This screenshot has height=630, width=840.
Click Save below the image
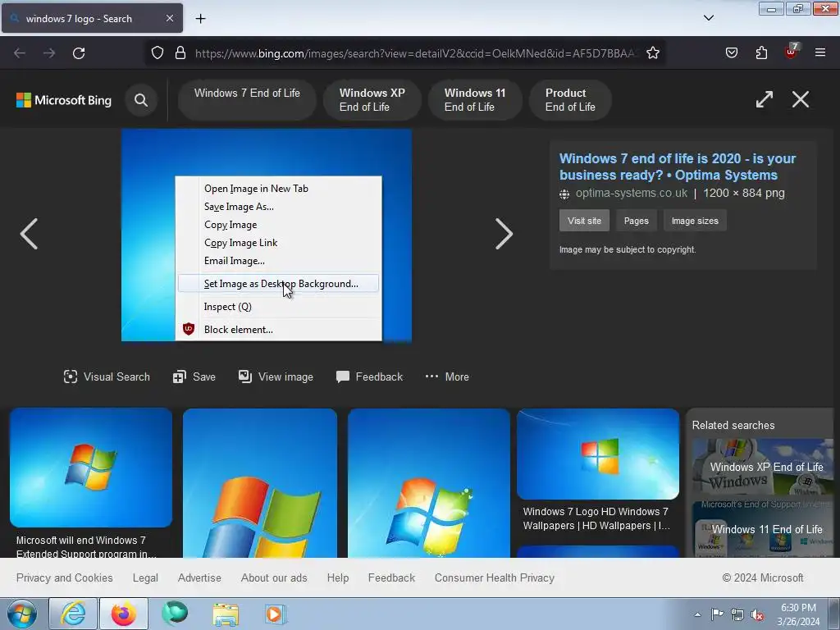(x=194, y=377)
